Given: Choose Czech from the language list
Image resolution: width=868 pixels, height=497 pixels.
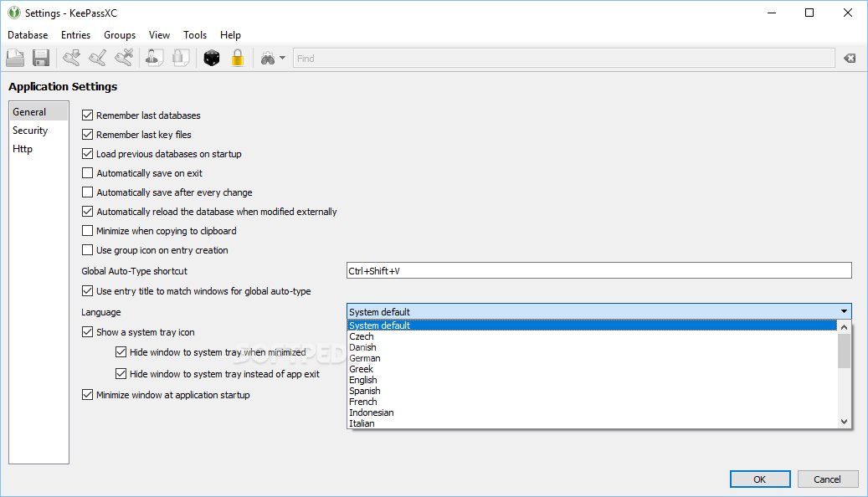Looking at the screenshot, I should [592, 336].
